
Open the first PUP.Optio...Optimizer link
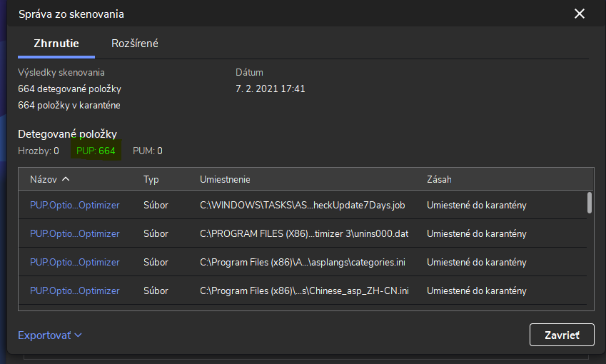pos(75,206)
